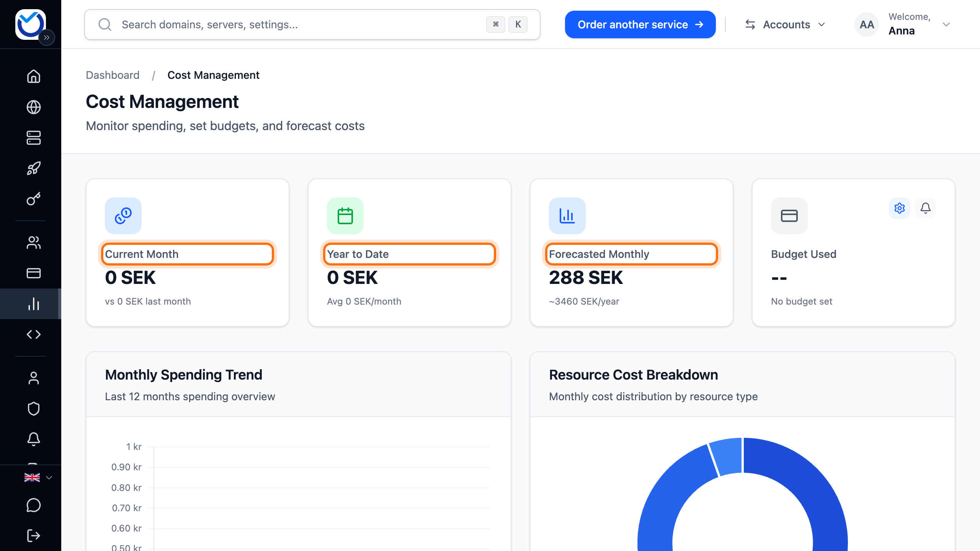
Task: Click the logout icon in sidebar
Action: coord(34,536)
